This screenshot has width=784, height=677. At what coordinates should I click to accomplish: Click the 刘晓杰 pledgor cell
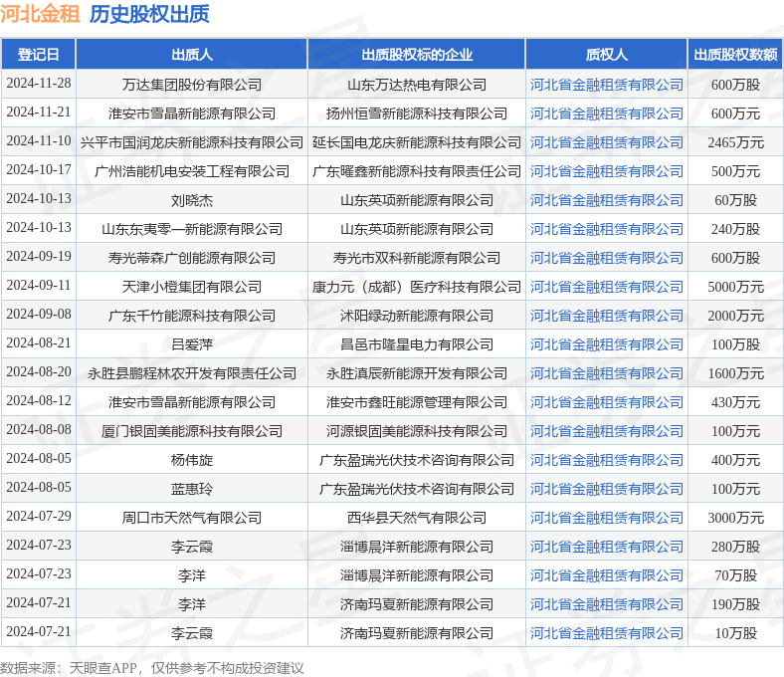(x=191, y=200)
